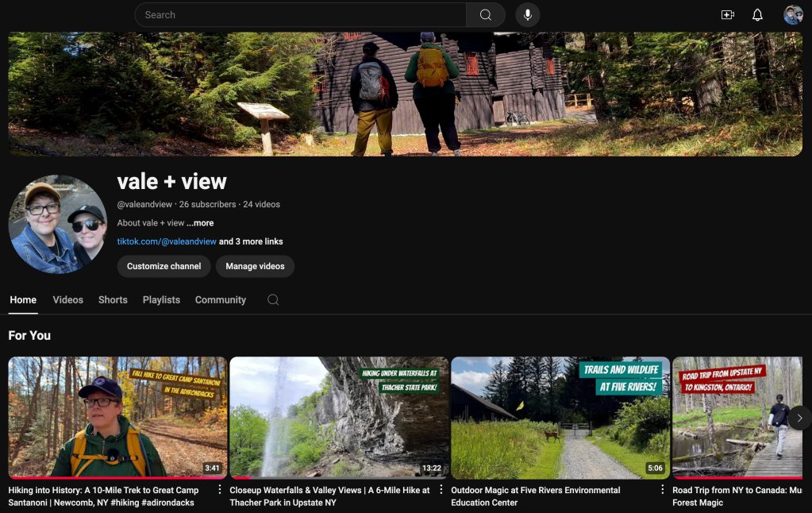Open options menu for Camp Santanoni video

pos(220,490)
